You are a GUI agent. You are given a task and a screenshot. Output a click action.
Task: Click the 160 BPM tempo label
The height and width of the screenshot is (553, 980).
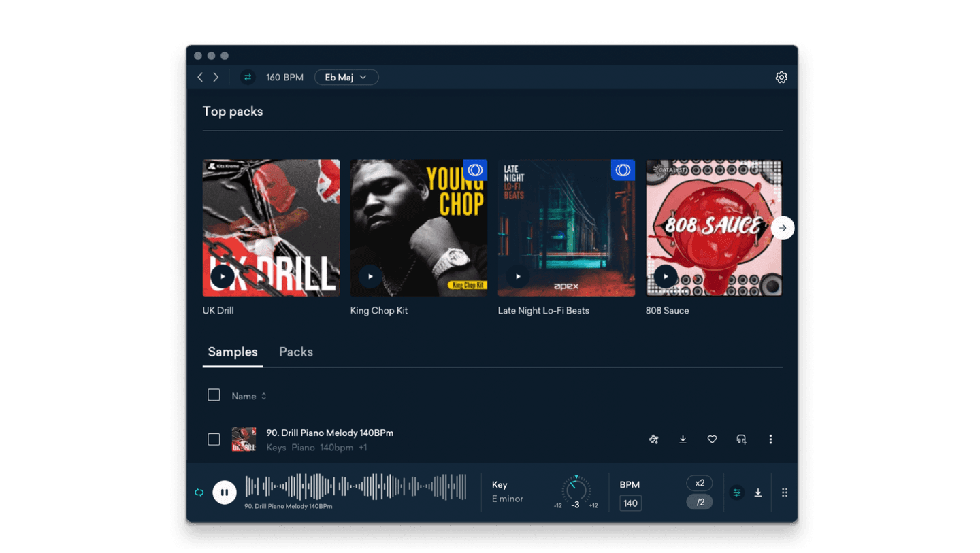click(x=284, y=78)
